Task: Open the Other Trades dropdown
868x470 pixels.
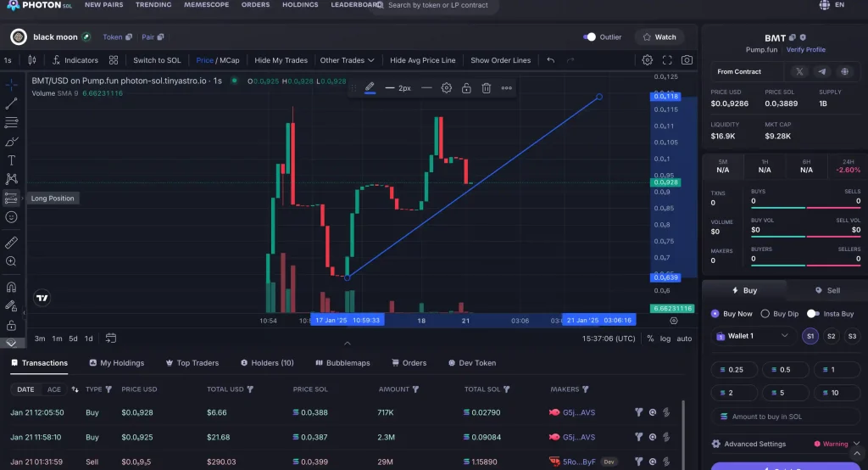Action: tap(347, 60)
